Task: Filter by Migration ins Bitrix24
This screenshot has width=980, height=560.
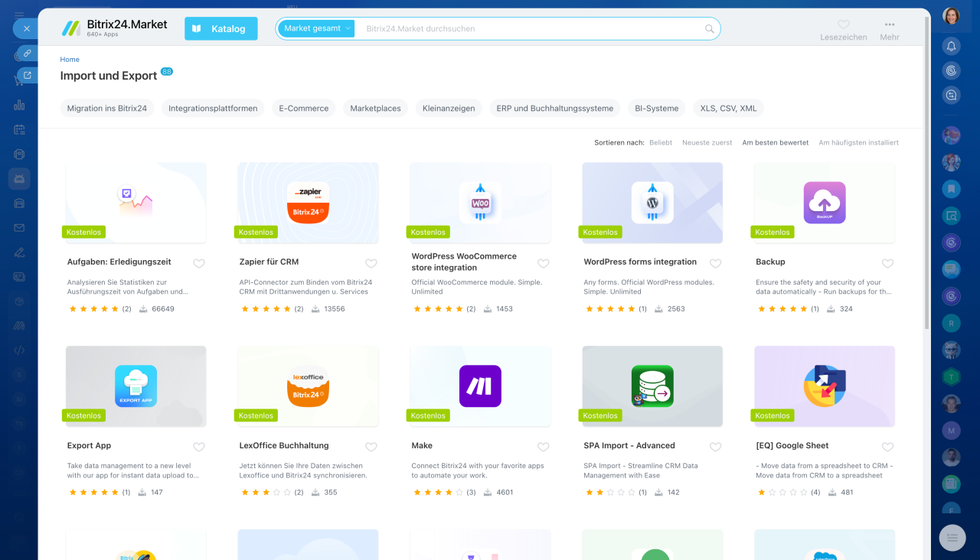Action: [x=107, y=108]
